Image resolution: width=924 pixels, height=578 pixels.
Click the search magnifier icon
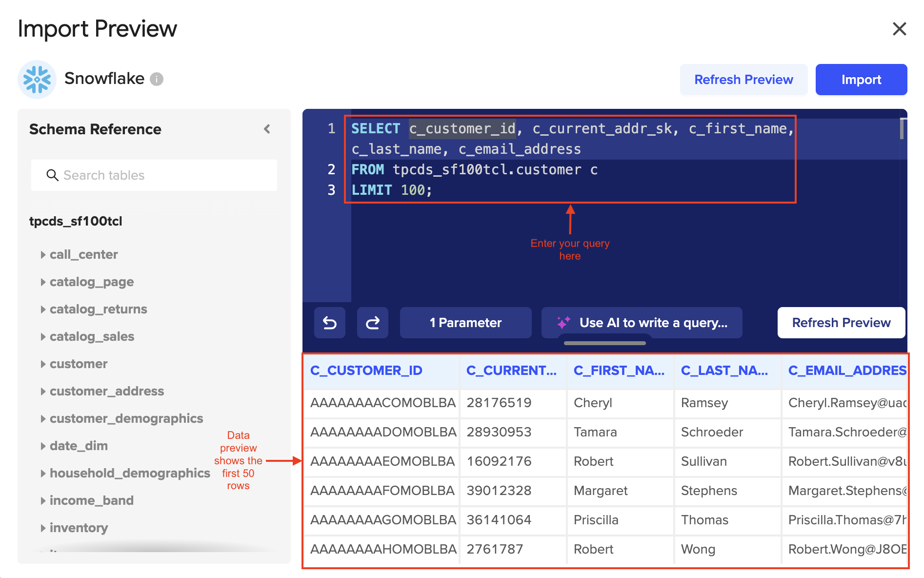pyautogui.click(x=52, y=175)
